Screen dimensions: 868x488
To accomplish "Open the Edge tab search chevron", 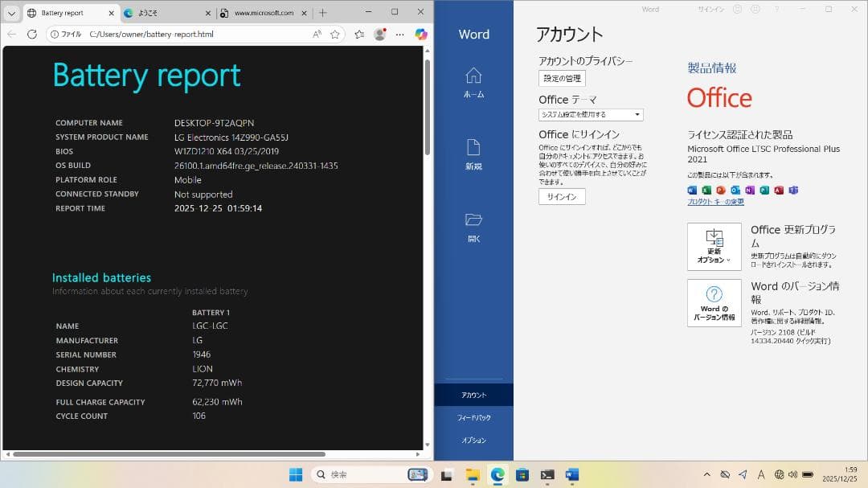I will (x=11, y=13).
